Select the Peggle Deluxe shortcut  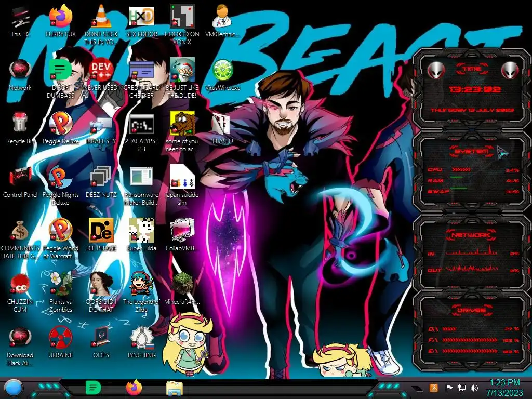pyautogui.click(x=60, y=129)
